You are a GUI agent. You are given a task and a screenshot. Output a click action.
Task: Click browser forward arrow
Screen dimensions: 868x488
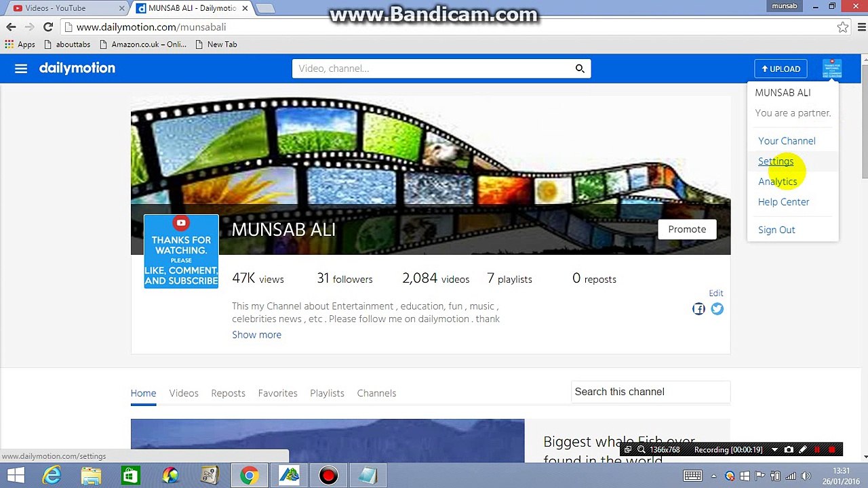pyautogui.click(x=29, y=27)
